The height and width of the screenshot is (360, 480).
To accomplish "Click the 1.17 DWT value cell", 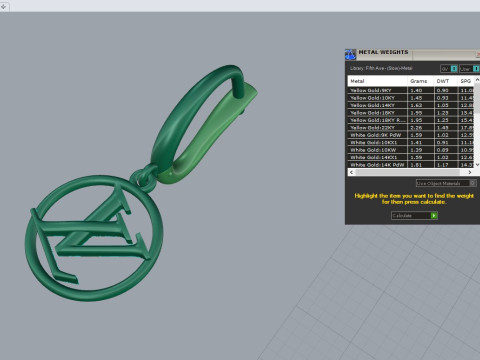I will (446, 165).
